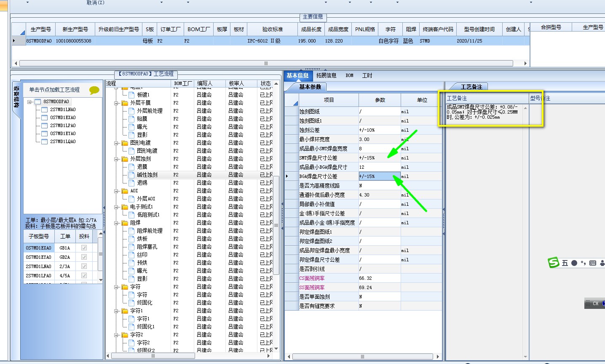Image resolution: width=605 pixels, height=364 pixels.
Task: Select the 外层前处理 process step
Action: 150,111
